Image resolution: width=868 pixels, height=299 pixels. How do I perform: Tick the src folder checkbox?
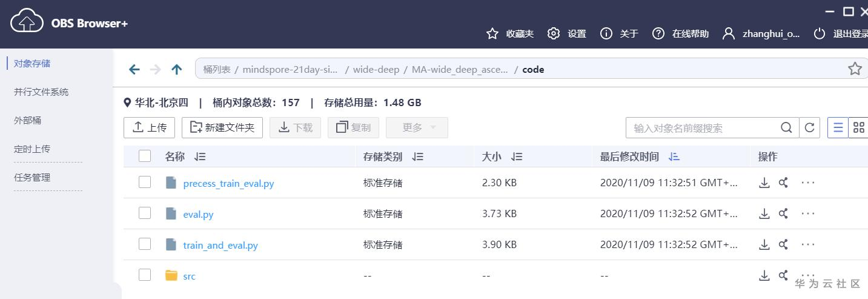145,275
